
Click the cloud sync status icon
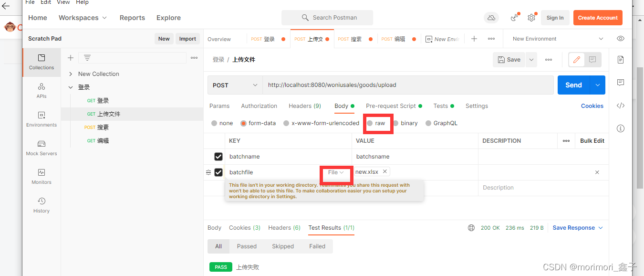coord(491,18)
